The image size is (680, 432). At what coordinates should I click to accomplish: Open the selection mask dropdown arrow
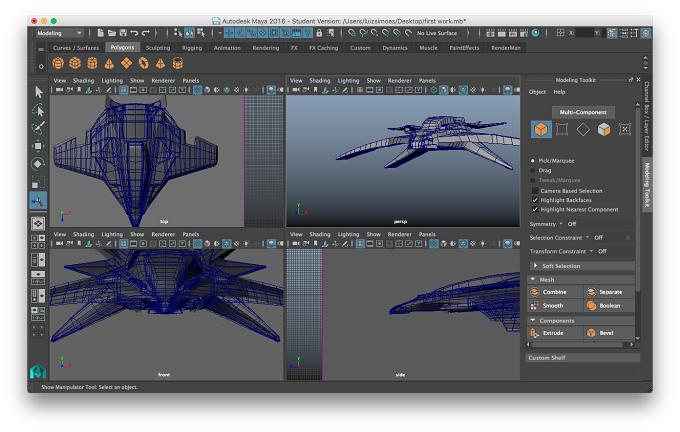click(x=220, y=33)
